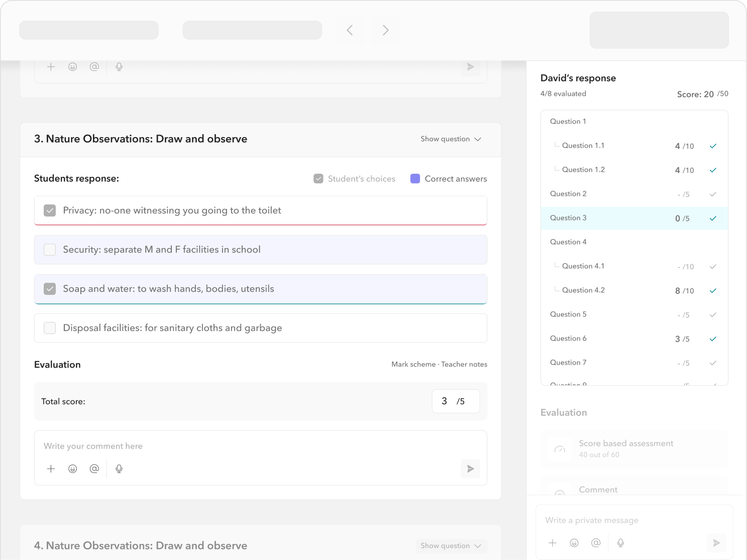Send the question 3 comment
Screen dimensions: 747x560
tap(470, 469)
